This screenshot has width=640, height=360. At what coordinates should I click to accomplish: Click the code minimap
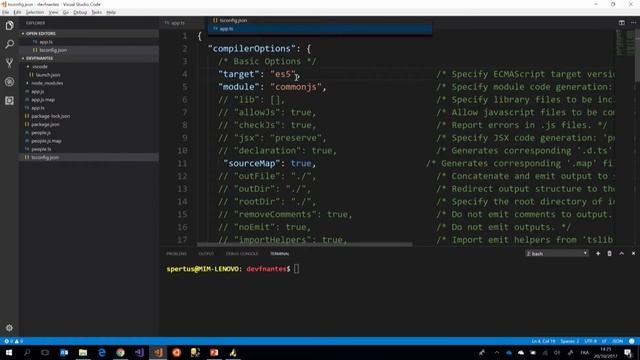[624, 43]
